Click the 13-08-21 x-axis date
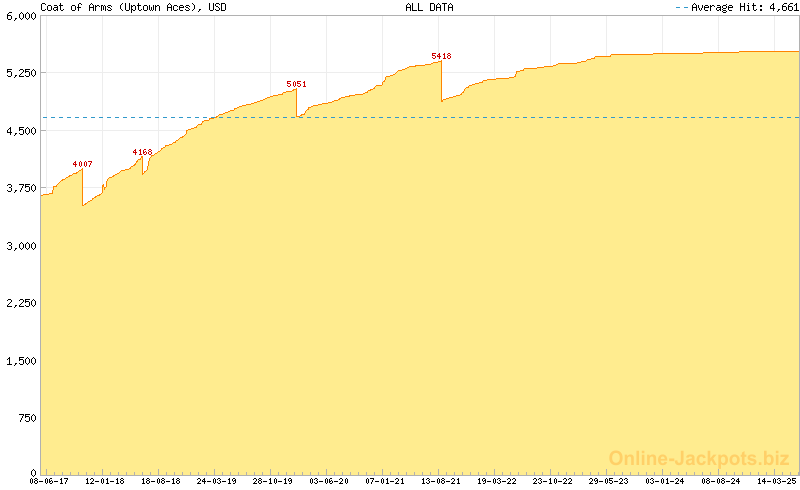Viewport: 800px width, 490px height. pyautogui.click(x=441, y=481)
